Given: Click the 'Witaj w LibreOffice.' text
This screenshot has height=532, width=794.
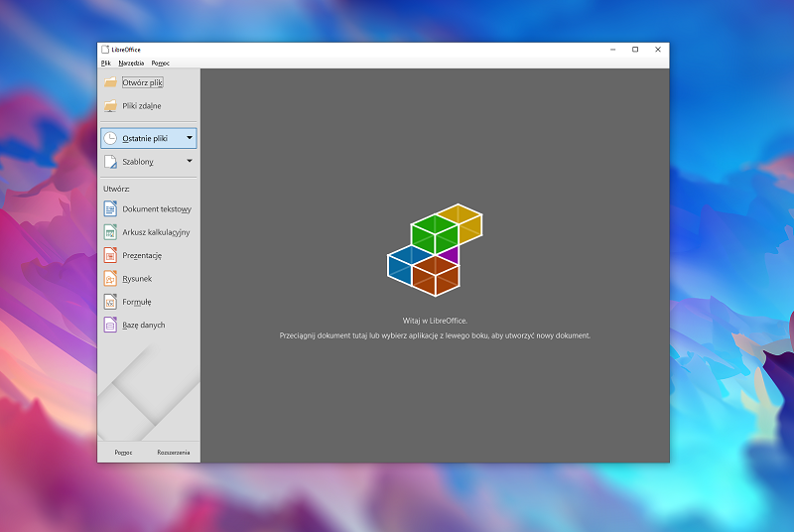Looking at the screenshot, I should point(435,321).
